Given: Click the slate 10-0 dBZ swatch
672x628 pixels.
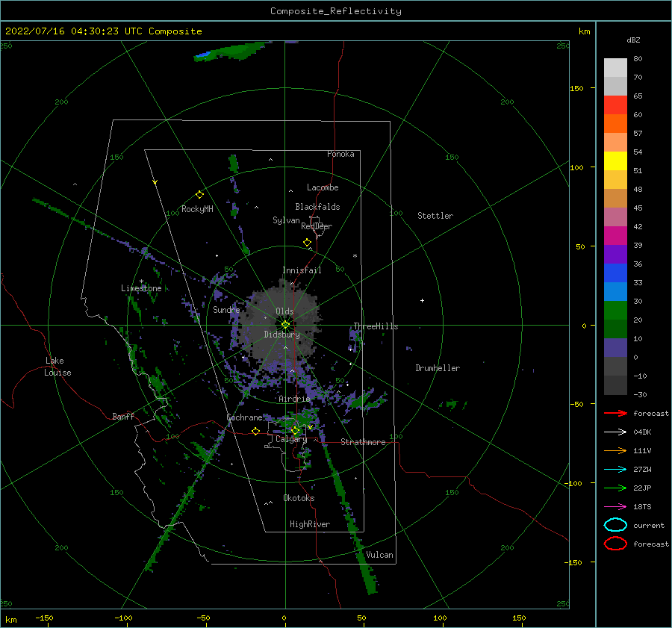Looking at the screenshot, I should [x=615, y=348].
